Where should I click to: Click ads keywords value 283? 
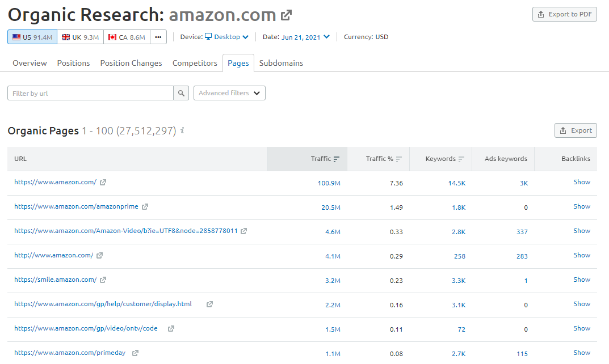(522, 256)
